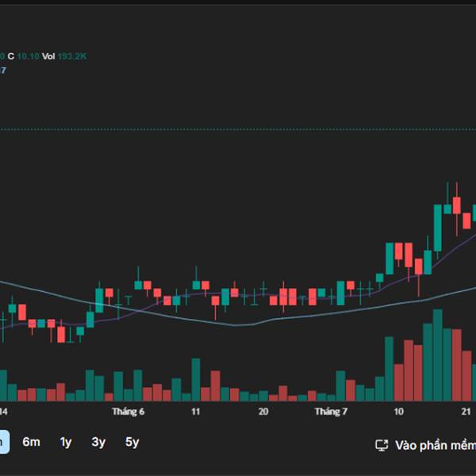
Task: Click the '21' date axis label
Action: pos(466,412)
